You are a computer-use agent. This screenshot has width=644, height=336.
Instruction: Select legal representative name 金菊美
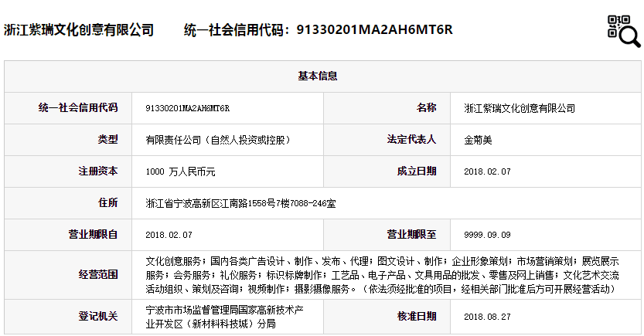478,140
